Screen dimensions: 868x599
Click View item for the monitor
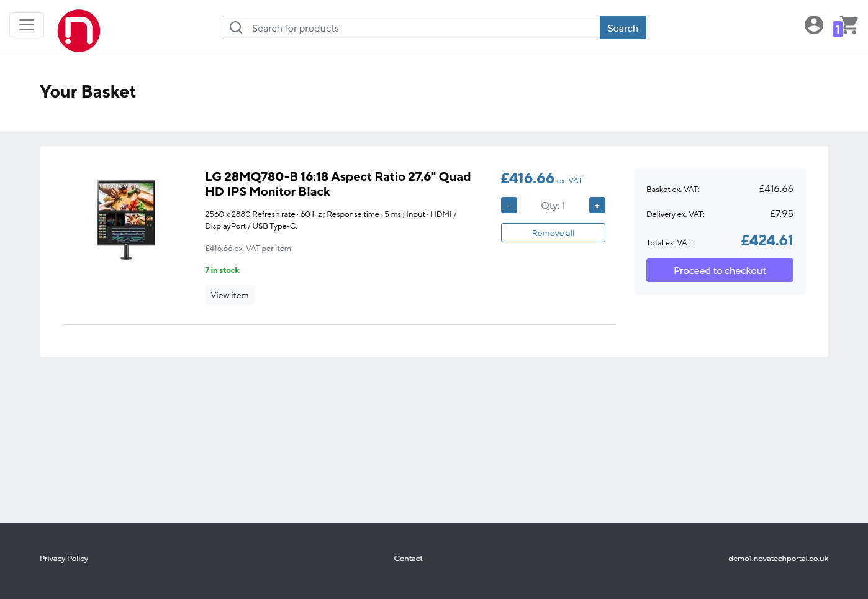[x=230, y=295]
